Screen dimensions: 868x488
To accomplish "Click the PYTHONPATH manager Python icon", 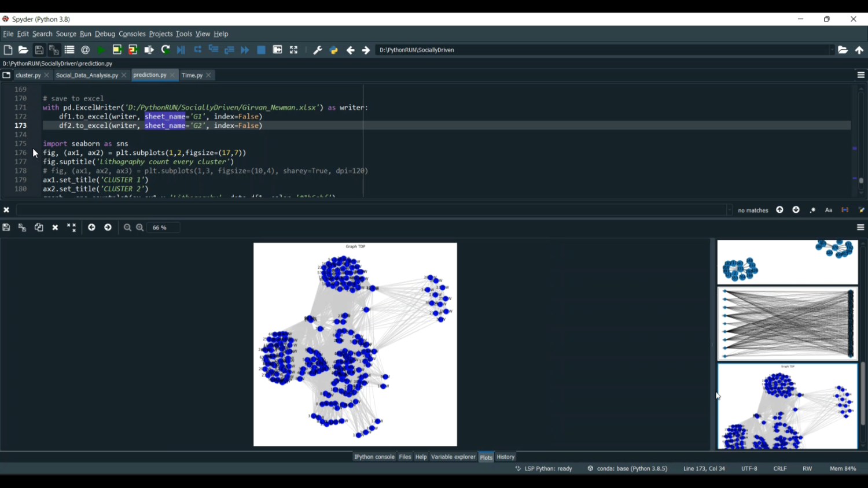I will (x=334, y=50).
